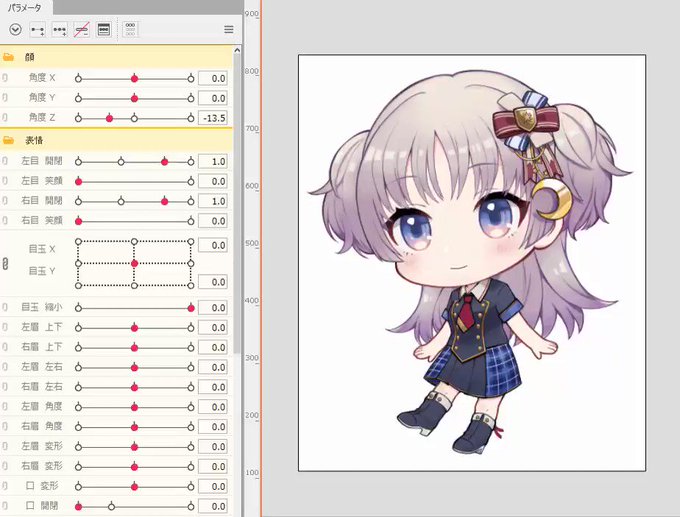This screenshot has height=517, width=680.
Task: Click the second key point on 口 開閉 slider
Action: (x=111, y=507)
